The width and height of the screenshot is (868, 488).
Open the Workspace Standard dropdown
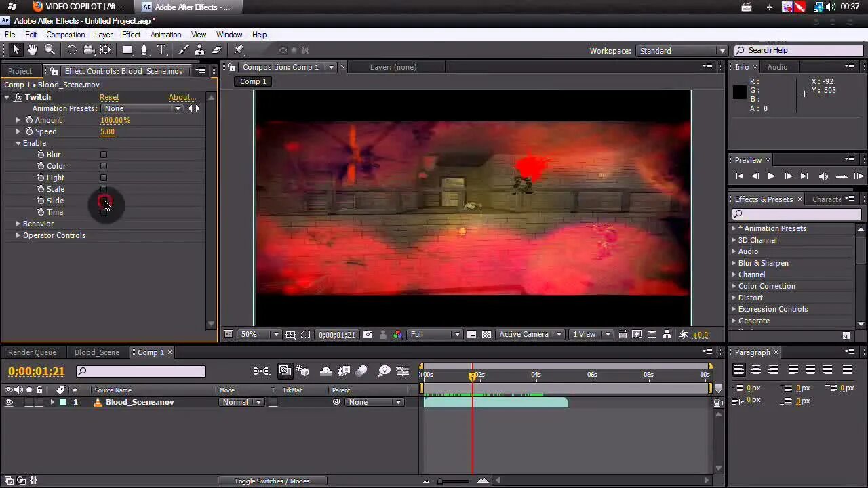(681, 51)
